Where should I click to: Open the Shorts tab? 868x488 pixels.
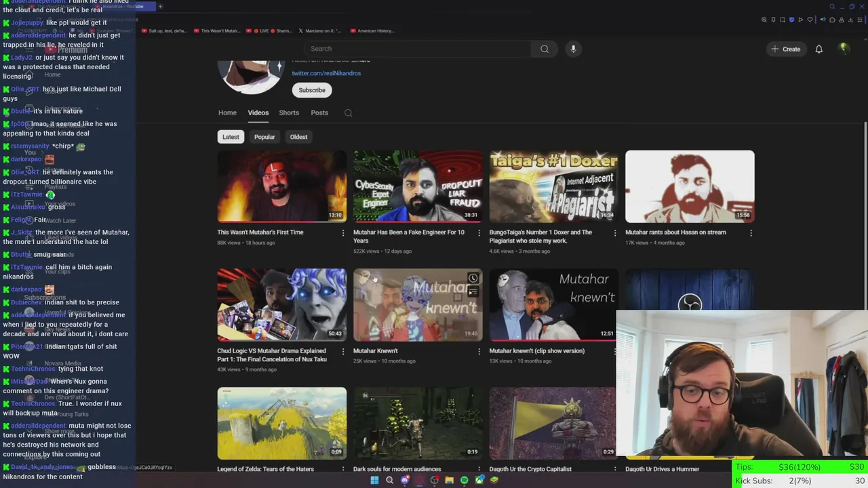[x=289, y=113]
